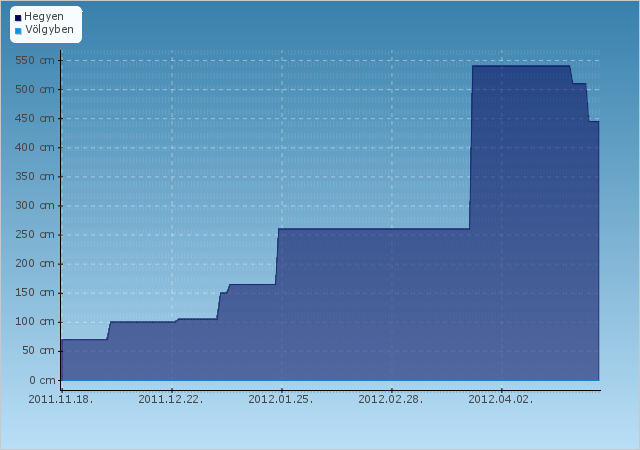Viewport: 640px width, 450px height.
Task: Click the 2012.04.02. date label
Action: coord(501,399)
